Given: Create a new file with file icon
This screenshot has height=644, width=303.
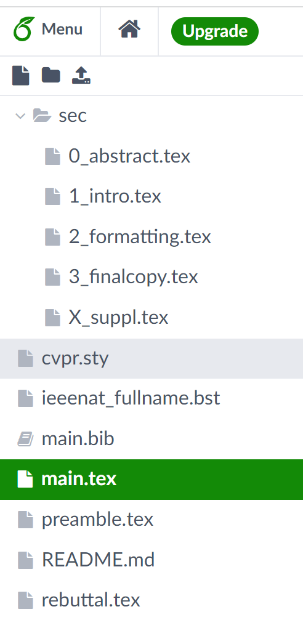Looking at the screenshot, I should point(20,76).
